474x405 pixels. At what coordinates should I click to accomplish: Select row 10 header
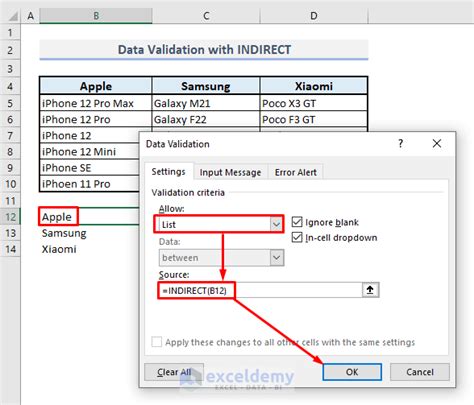coord(10,184)
